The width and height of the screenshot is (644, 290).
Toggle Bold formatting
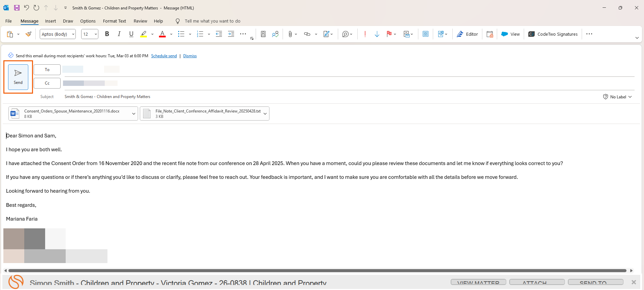[x=107, y=34]
